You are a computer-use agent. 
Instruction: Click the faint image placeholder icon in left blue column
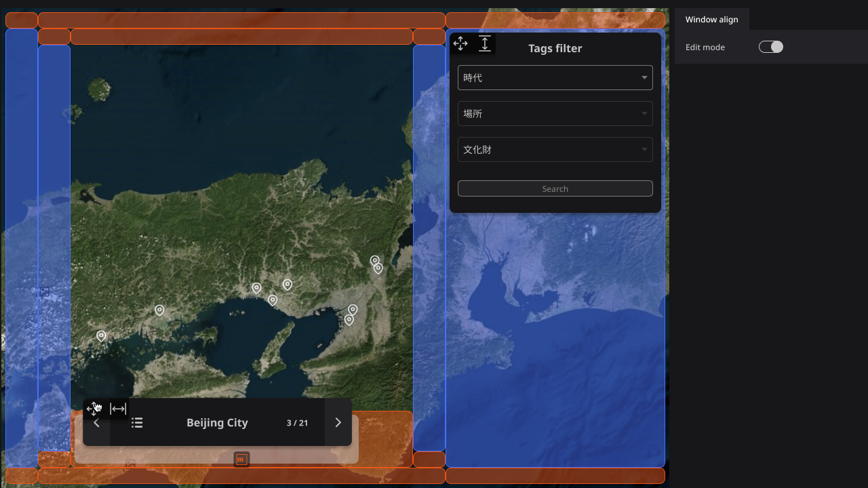pos(44,291)
